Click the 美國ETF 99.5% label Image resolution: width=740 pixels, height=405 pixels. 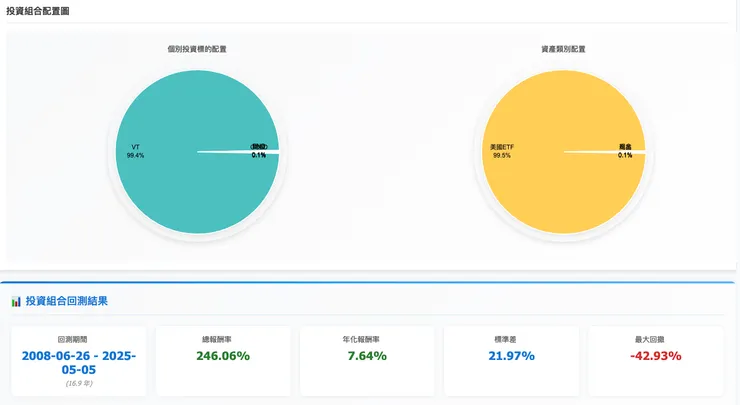click(x=502, y=151)
